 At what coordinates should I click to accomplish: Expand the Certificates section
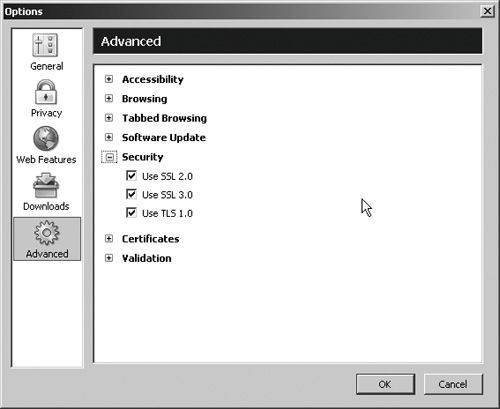[x=109, y=239]
